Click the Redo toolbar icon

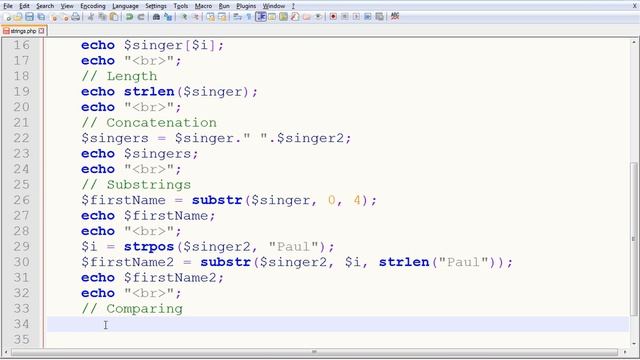coord(141,17)
